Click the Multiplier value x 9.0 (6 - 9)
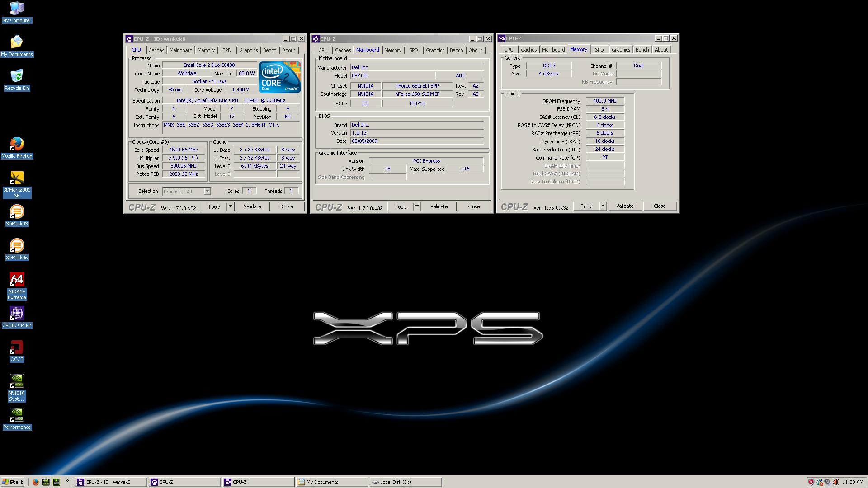The height and width of the screenshot is (488, 868). tap(184, 158)
